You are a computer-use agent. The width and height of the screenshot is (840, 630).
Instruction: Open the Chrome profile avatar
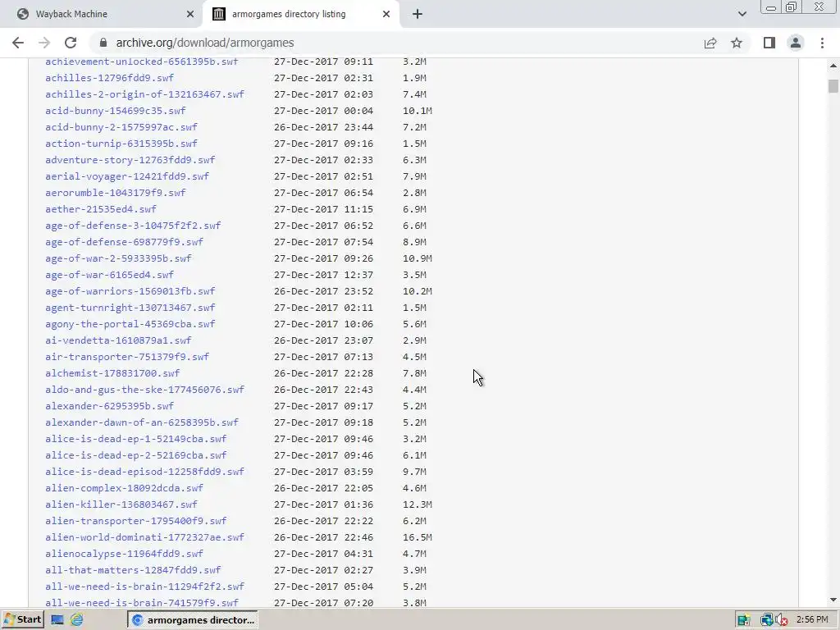click(796, 43)
